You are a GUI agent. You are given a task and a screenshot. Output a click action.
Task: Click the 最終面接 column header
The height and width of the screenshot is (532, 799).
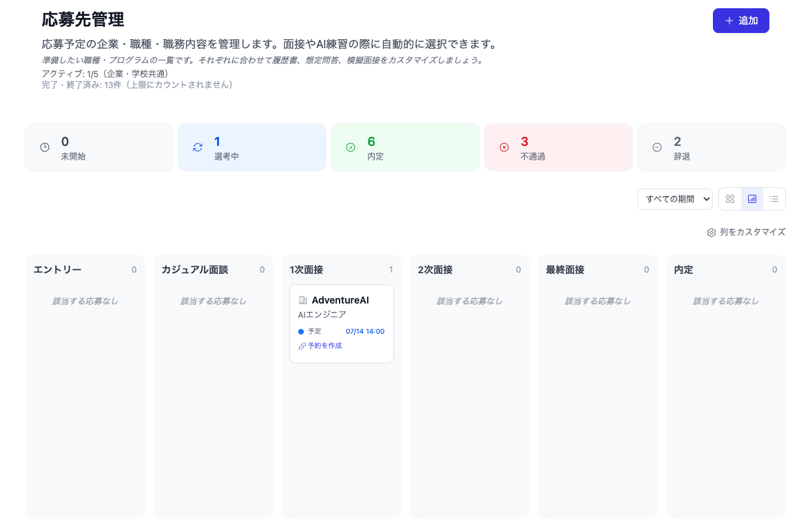click(565, 270)
